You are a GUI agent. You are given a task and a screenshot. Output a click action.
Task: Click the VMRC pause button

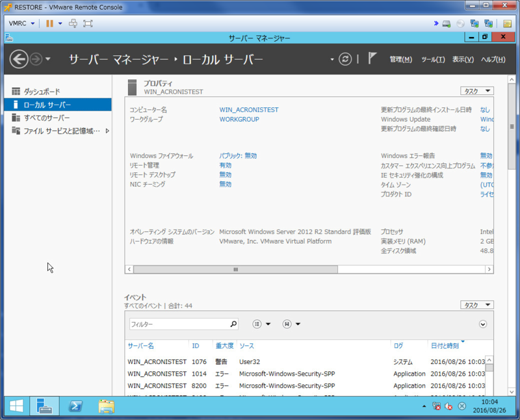pos(49,23)
